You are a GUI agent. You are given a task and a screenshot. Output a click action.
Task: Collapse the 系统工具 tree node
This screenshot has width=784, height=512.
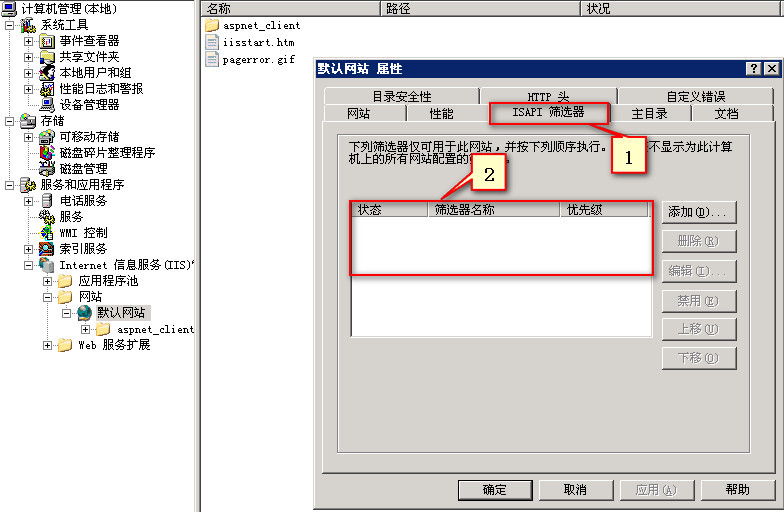pyautogui.click(x=10, y=25)
